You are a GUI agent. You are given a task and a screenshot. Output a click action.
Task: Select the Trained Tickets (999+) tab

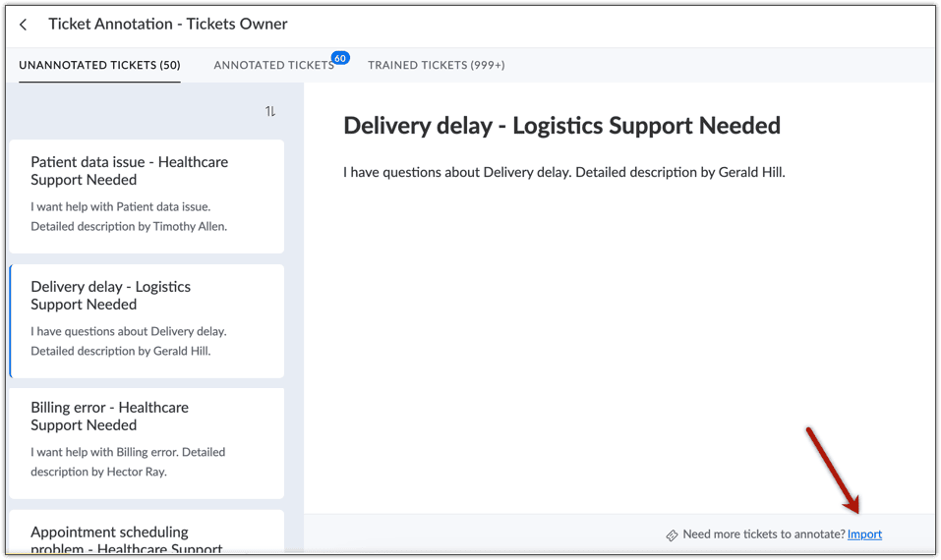(x=436, y=65)
